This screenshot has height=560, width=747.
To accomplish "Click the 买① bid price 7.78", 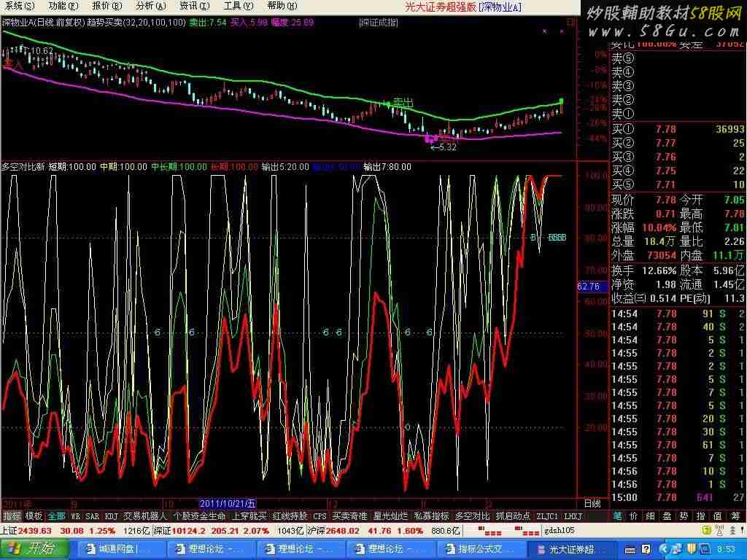I will (665, 129).
